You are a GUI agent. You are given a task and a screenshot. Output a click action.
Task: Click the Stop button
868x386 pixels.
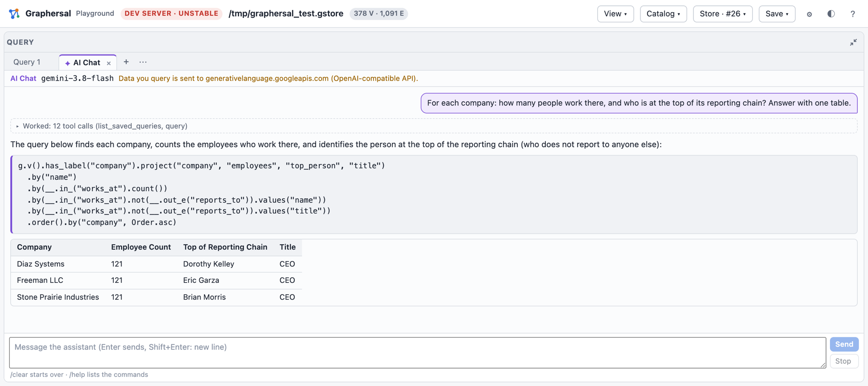click(x=844, y=361)
